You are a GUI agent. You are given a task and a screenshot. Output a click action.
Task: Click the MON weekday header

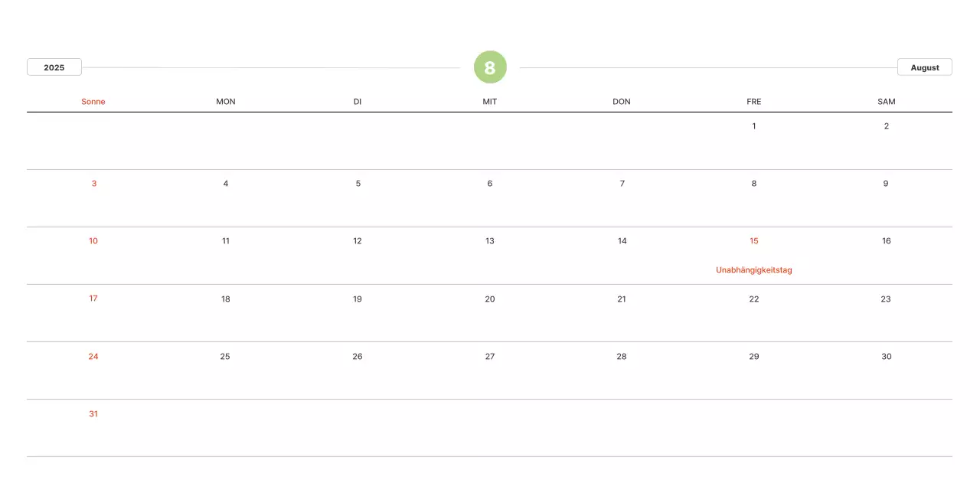226,102
